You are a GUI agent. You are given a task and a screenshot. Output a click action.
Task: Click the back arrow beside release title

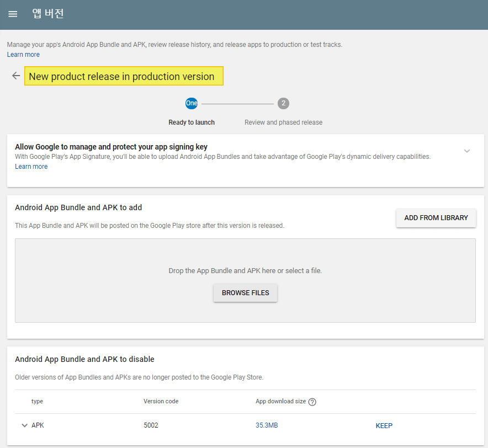(16, 76)
